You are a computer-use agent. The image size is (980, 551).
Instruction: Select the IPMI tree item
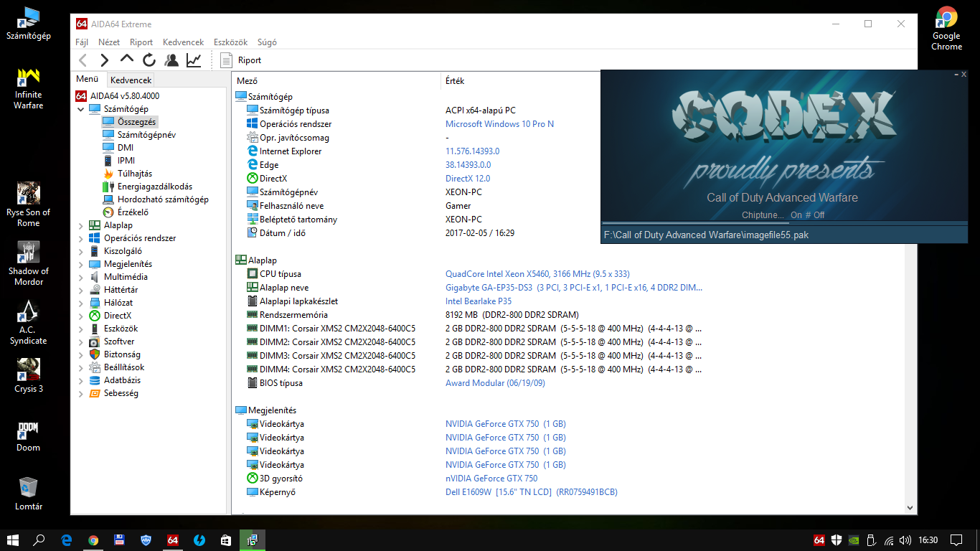pos(126,161)
